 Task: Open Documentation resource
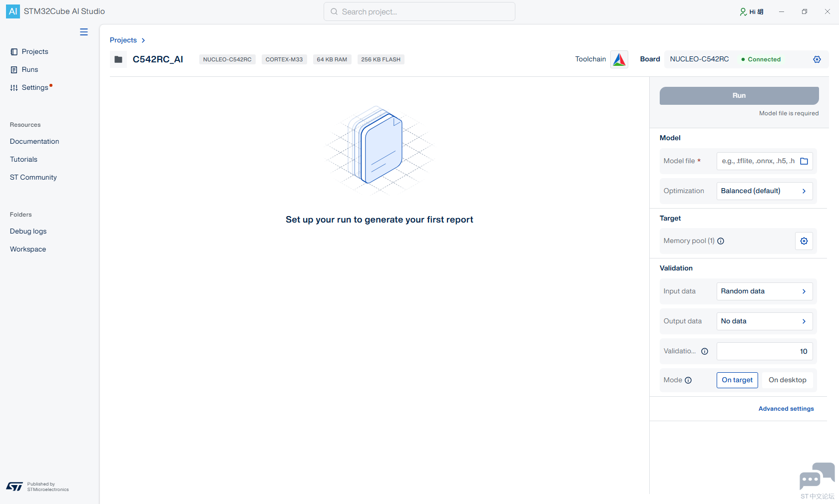click(x=34, y=142)
